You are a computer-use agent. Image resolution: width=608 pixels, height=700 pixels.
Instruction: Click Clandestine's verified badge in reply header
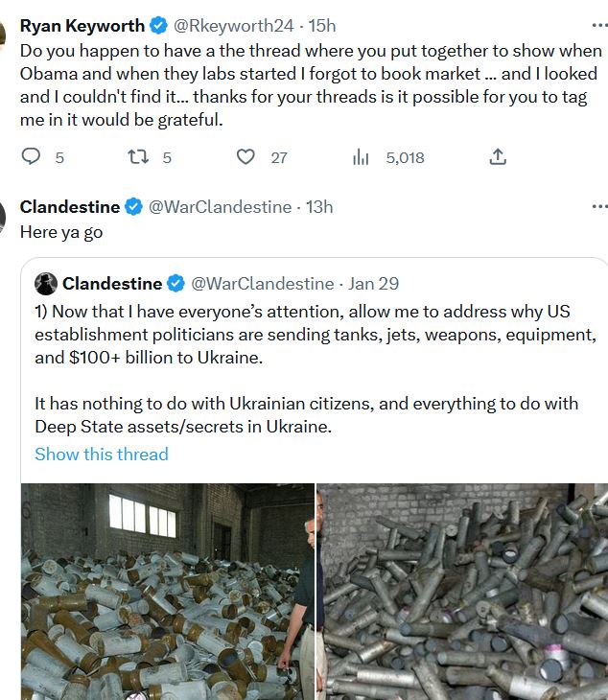tap(134, 207)
